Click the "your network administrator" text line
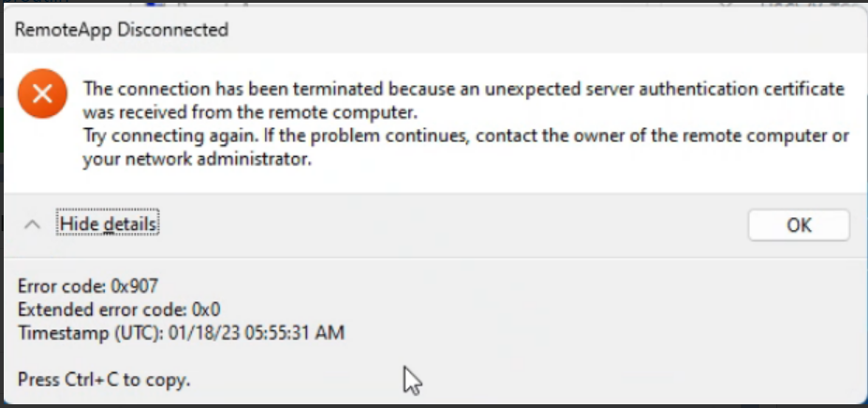Viewport: 868px width, 408px height. click(x=197, y=159)
